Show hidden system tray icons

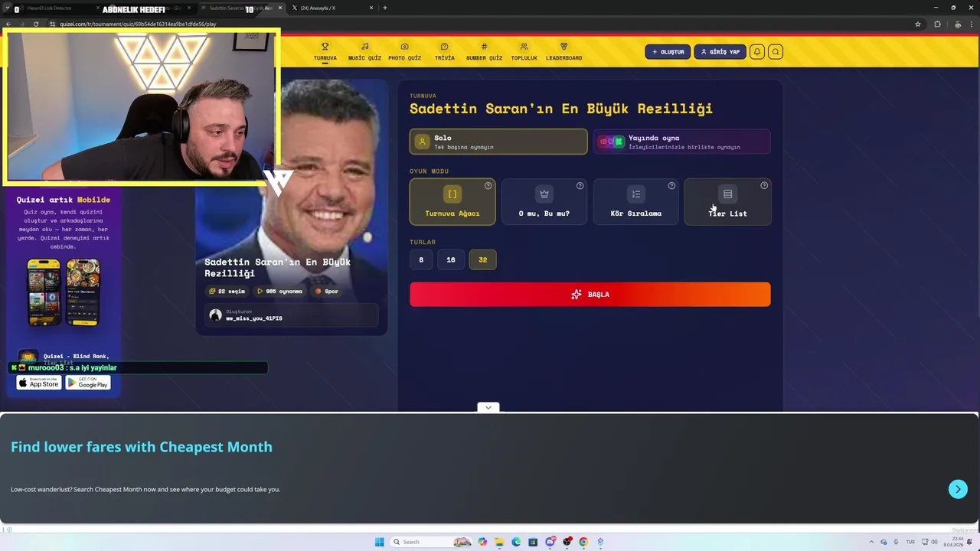click(x=871, y=542)
